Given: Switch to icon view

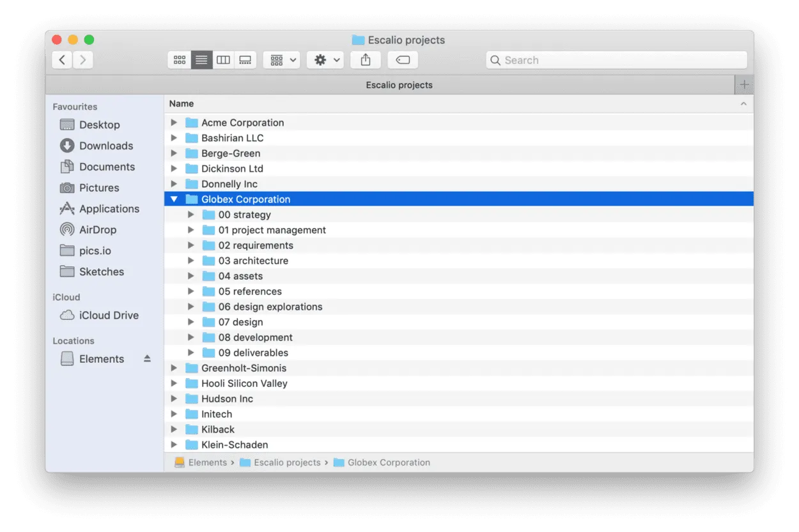Looking at the screenshot, I should (180, 59).
